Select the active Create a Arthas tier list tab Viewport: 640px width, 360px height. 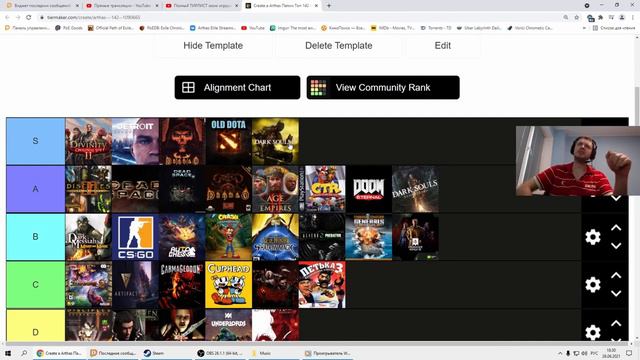tap(281, 6)
